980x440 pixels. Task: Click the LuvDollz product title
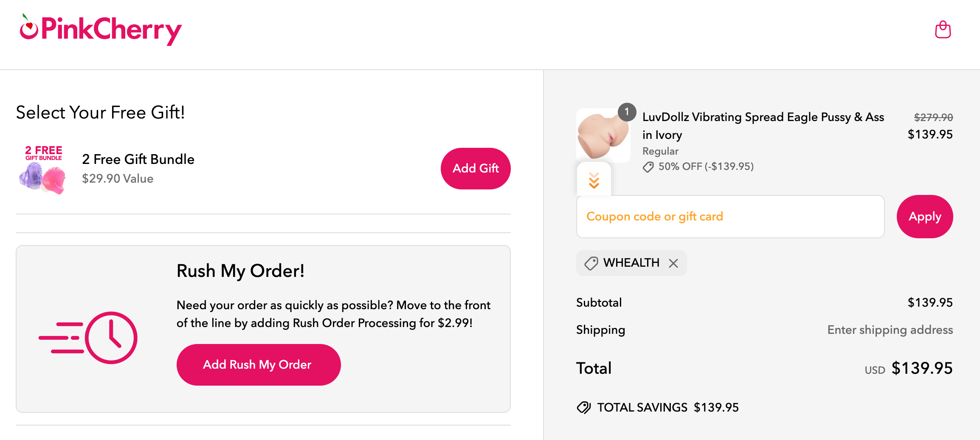(x=763, y=125)
